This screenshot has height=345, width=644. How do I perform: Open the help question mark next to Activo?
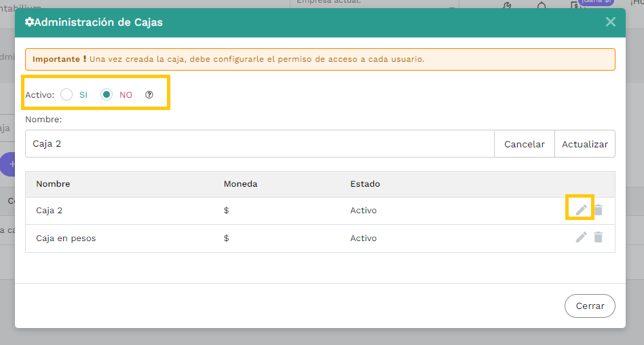point(149,95)
